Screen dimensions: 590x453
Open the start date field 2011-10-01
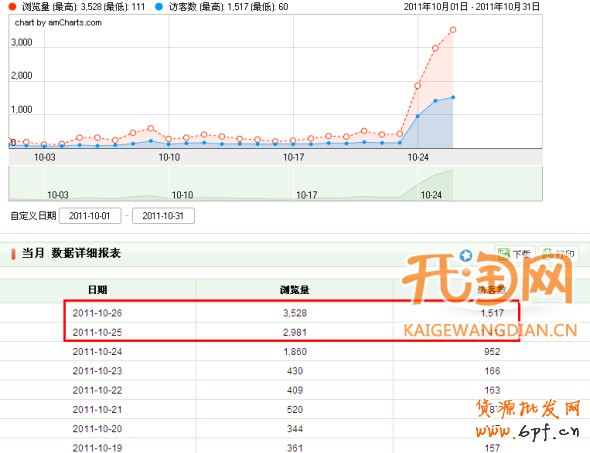click(90, 216)
